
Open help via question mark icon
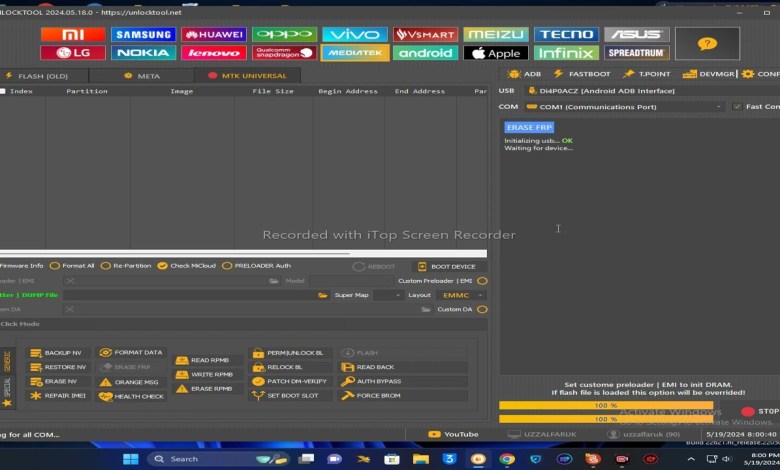click(x=707, y=44)
